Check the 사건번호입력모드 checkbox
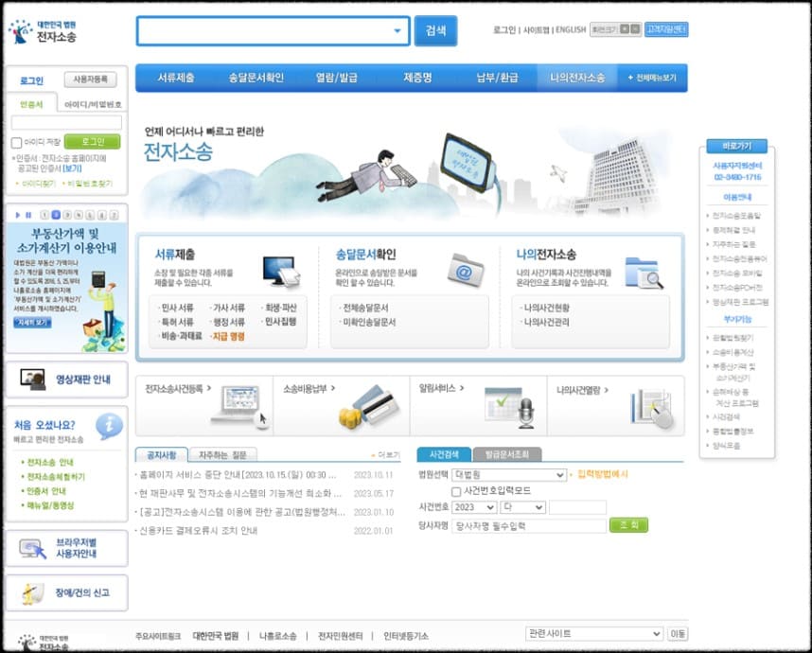 point(454,492)
